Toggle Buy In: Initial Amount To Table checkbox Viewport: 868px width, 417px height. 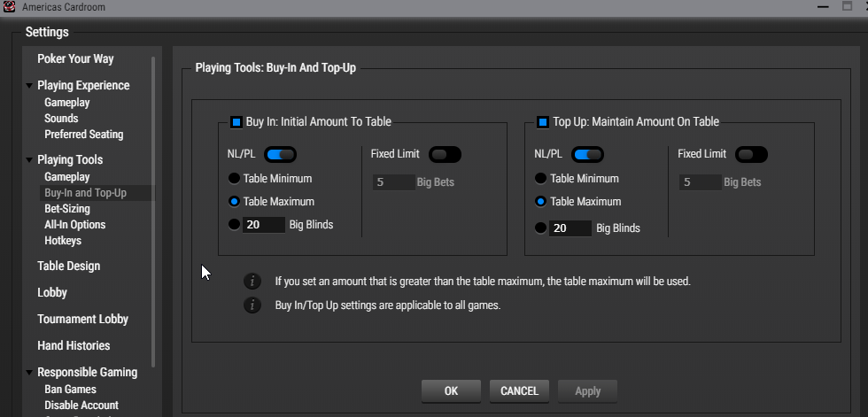pos(236,122)
